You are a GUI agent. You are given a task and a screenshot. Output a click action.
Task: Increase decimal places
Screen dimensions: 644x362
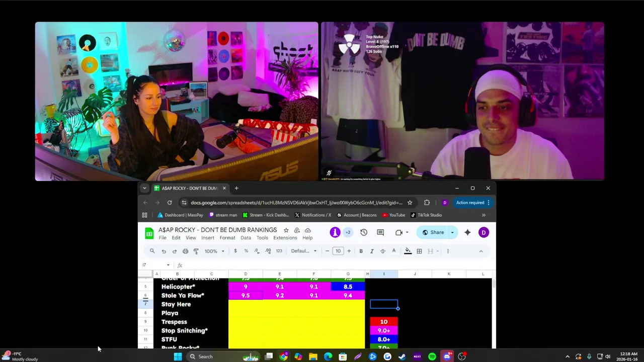[268, 251]
